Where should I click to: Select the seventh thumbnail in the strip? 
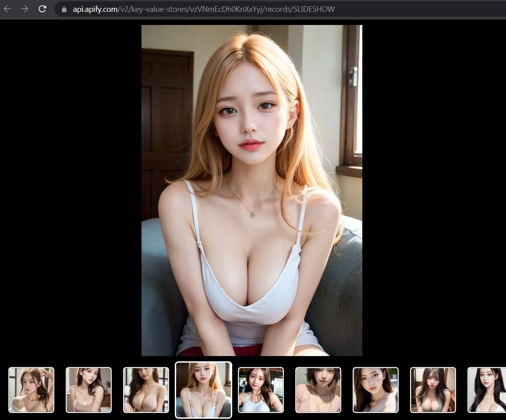coord(375,390)
